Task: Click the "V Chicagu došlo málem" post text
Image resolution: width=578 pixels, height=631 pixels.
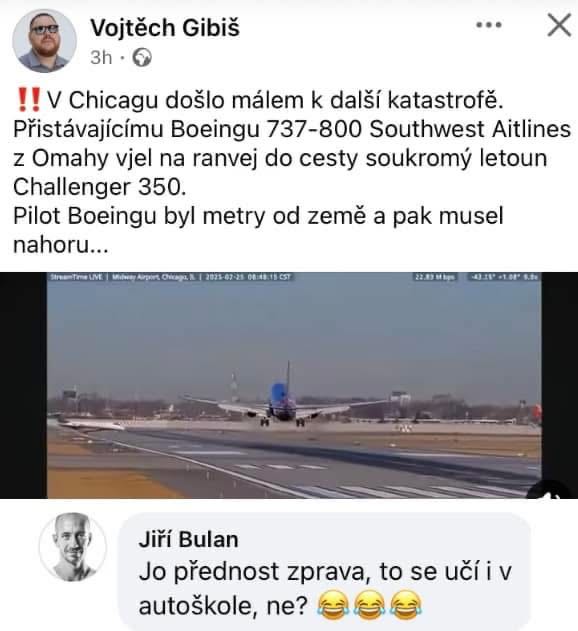Action: (292, 172)
